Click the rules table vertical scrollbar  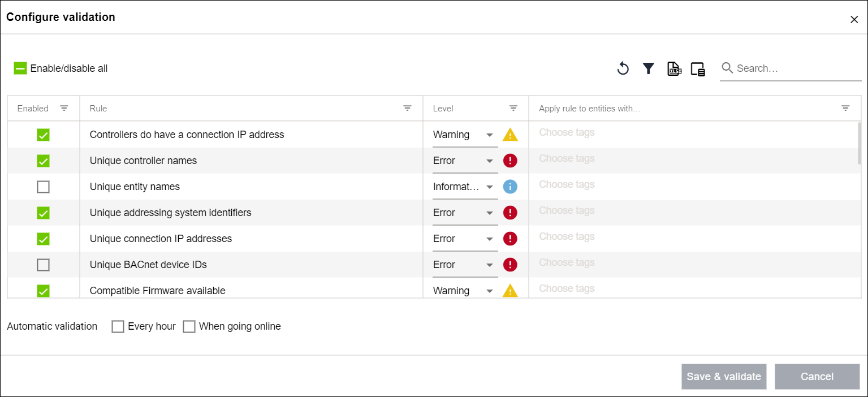coord(859,143)
